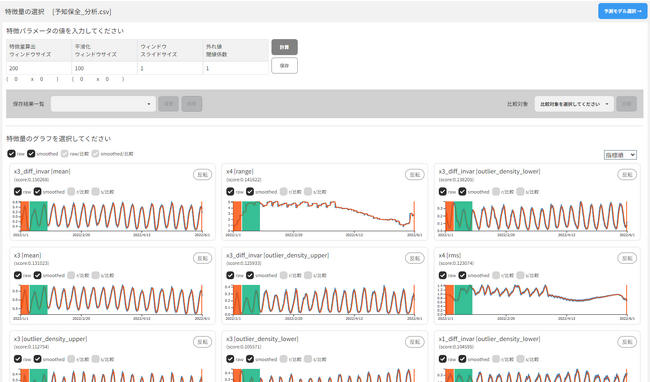Image resolution: width=650 pixels, height=382 pixels.
Task: Select the x3_diff_invar [outlier_density_lower] chart
Action: (x=537, y=218)
